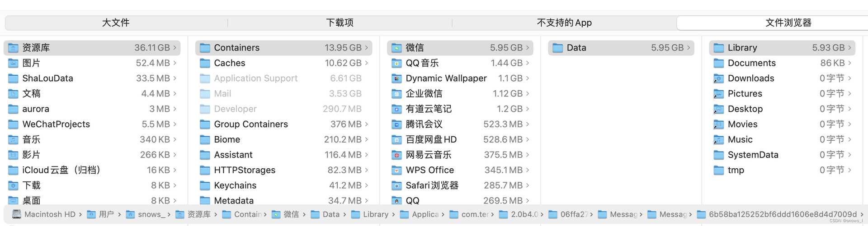Click the QQ音乐 app icon

pos(396,63)
